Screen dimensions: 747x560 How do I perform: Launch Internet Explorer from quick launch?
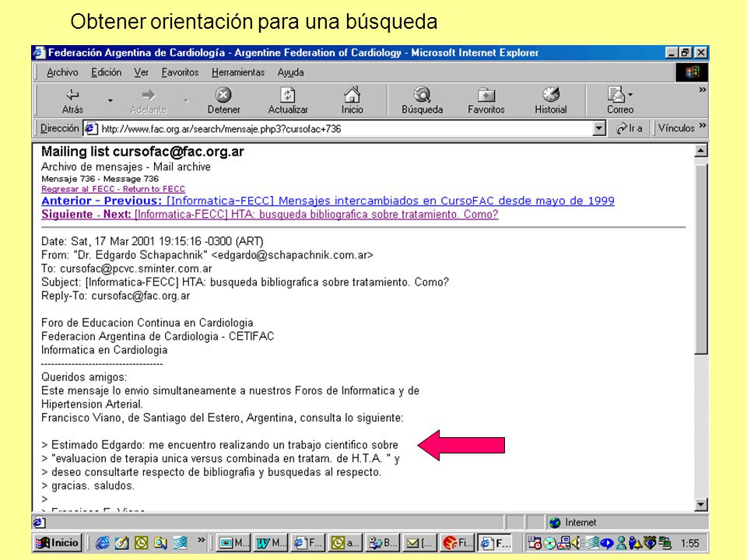pyautogui.click(x=103, y=543)
